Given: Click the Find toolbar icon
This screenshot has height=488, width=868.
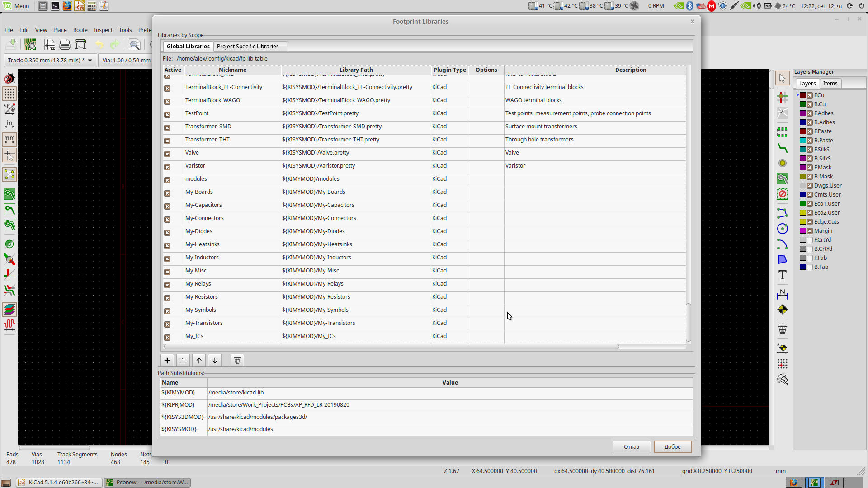Looking at the screenshot, I should tap(134, 44).
